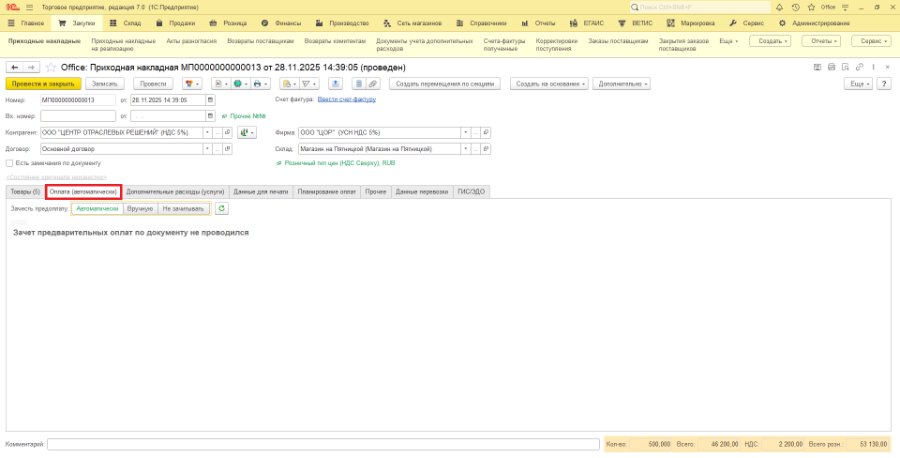Click the Провести button
900x458 pixels.
153,84
